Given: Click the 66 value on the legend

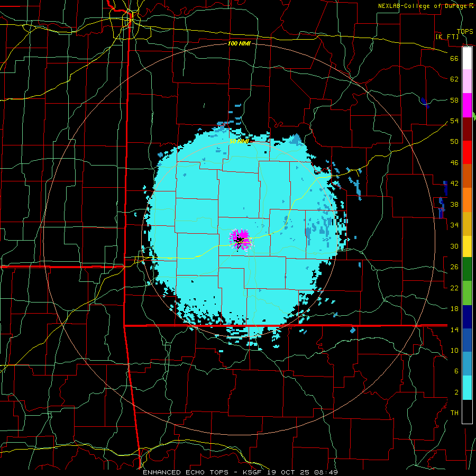Looking at the screenshot, I should pos(454,58).
